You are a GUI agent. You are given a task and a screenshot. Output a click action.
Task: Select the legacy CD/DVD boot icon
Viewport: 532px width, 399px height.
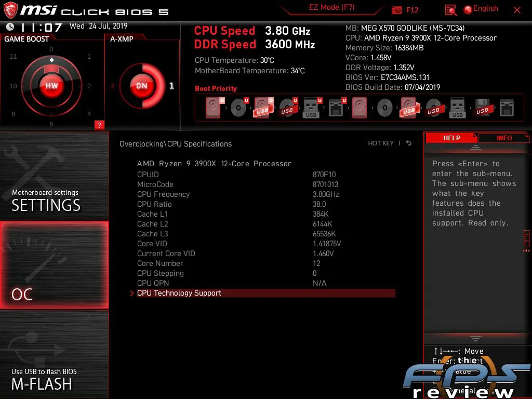coord(385,108)
